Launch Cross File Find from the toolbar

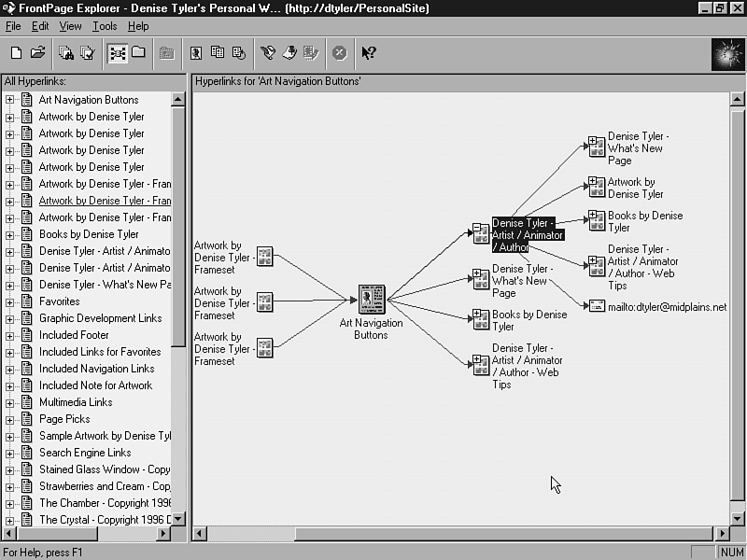[x=66, y=53]
